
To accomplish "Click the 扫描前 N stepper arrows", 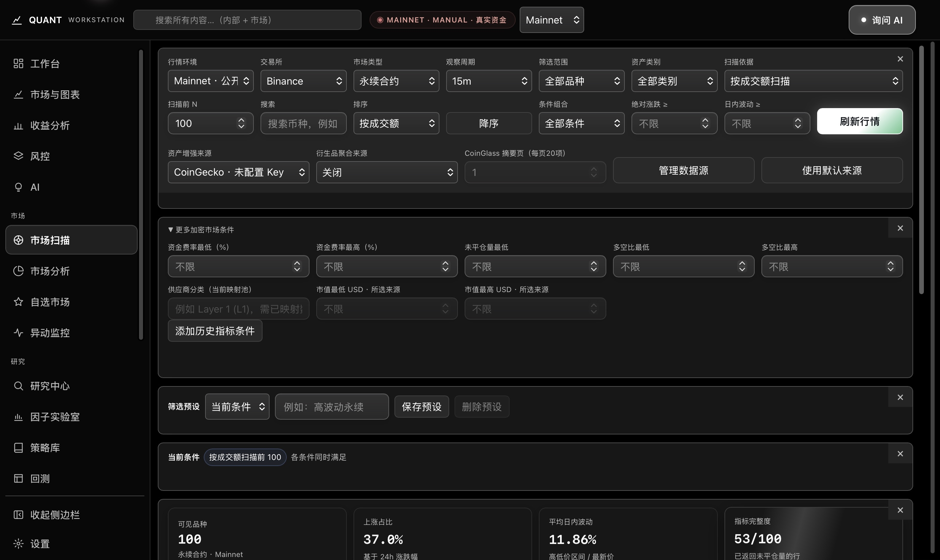I will point(241,123).
